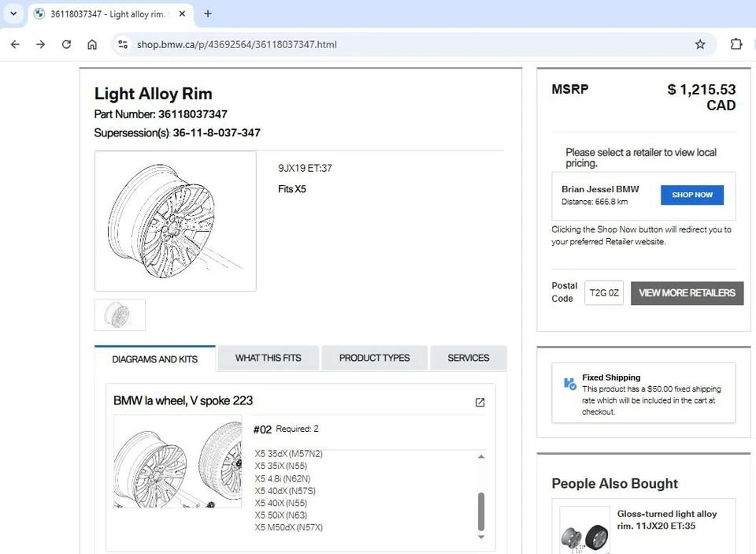View site information icon in address bar
This screenshot has width=756, height=554.
pos(123,44)
